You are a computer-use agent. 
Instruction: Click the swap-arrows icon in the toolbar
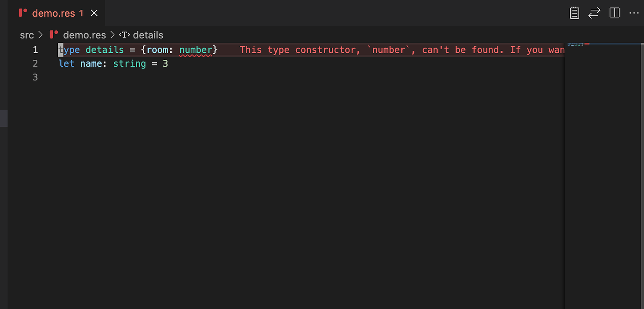point(594,13)
